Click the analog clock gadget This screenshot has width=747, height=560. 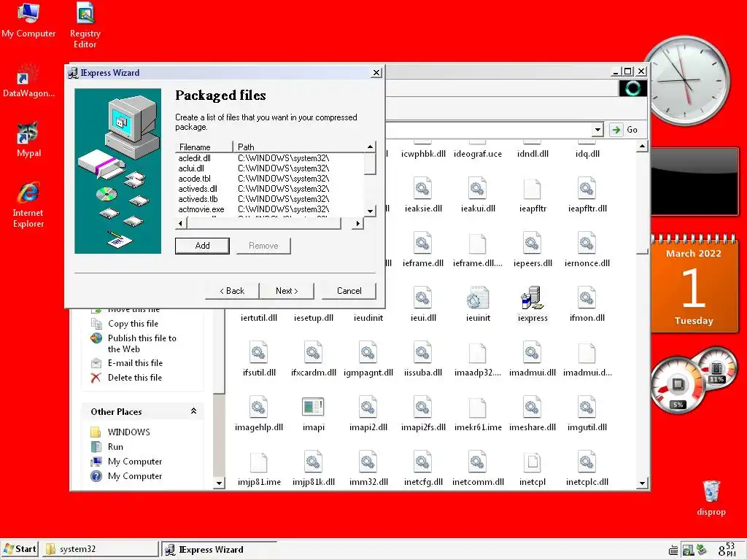pyautogui.click(x=686, y=80)
